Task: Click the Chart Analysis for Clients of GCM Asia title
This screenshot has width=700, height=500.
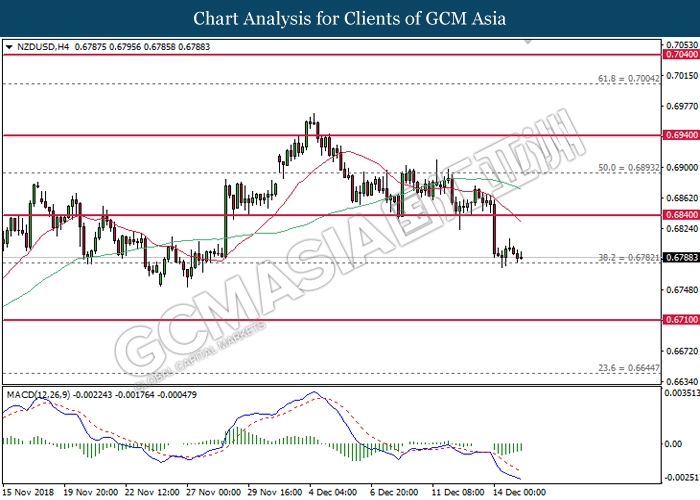Action: pyautogui.click(x=350, y=19)
